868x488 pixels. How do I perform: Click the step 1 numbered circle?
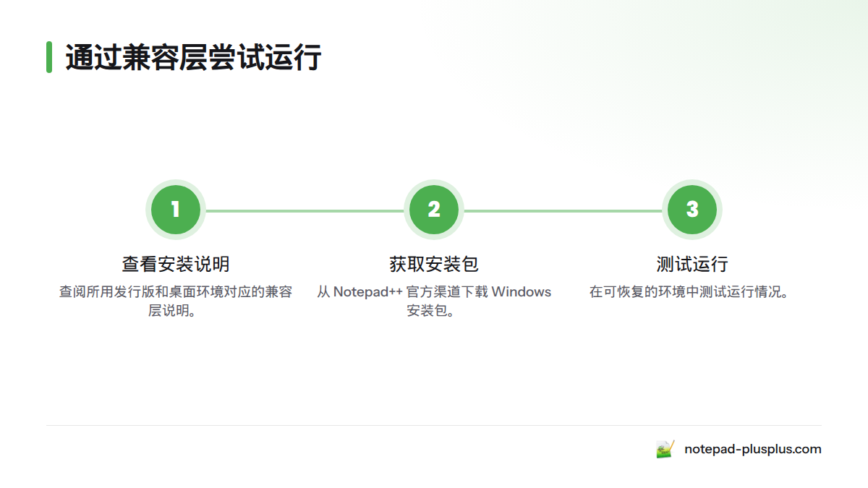176,210
